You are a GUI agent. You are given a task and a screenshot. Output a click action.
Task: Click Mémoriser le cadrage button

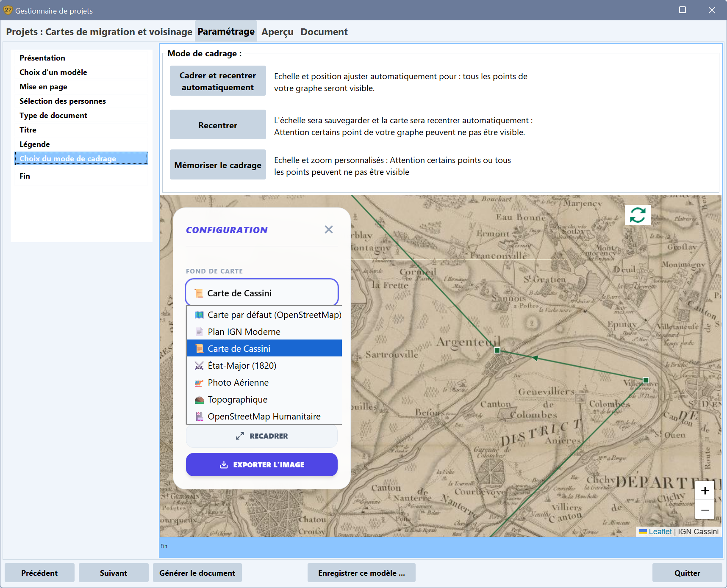click(218, 165)
